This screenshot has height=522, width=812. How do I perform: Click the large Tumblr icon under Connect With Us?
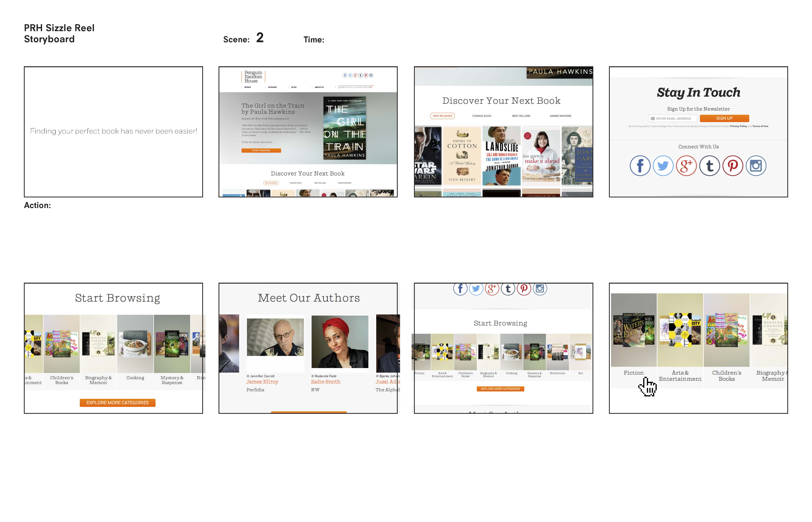pyautogui.click(x=709, y=166)
